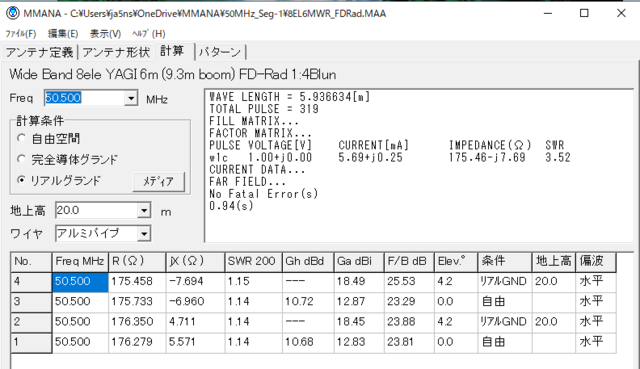This screenshot has width=640, height=369.
Task: Switch to the アンテナ形状 tab
Action: tap(116, 52)
